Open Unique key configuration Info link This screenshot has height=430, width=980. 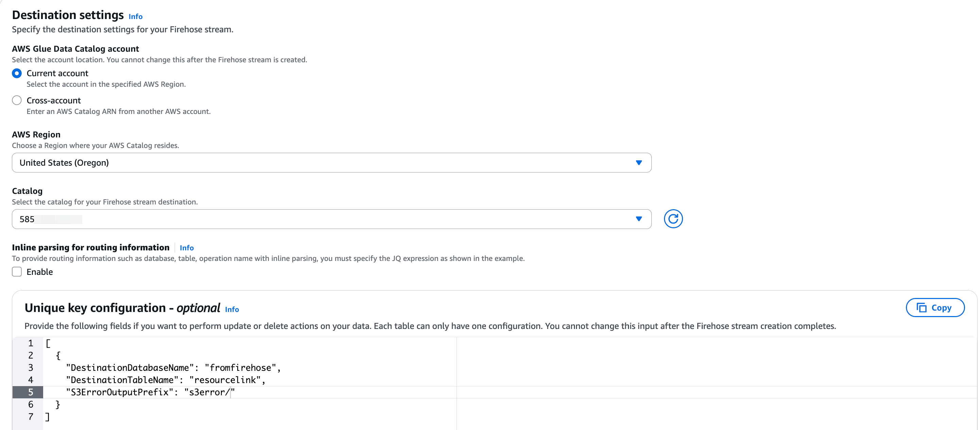tap(232, 309)
